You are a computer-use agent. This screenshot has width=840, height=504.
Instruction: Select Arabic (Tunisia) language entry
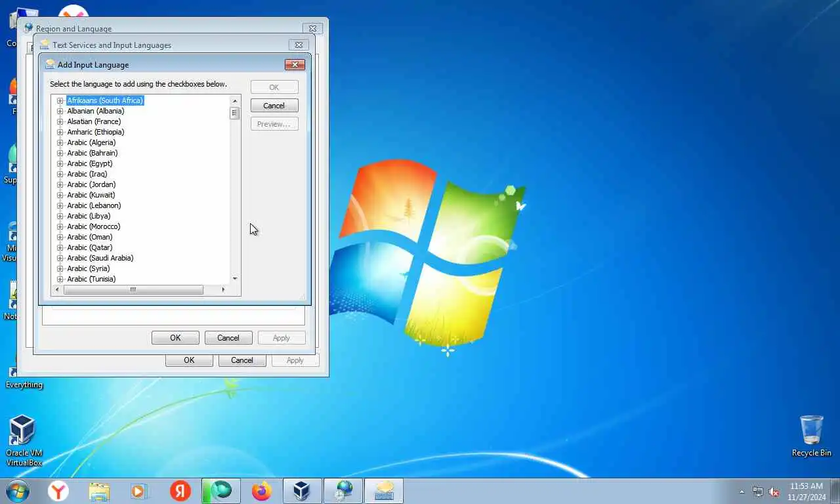click(91, 279)
